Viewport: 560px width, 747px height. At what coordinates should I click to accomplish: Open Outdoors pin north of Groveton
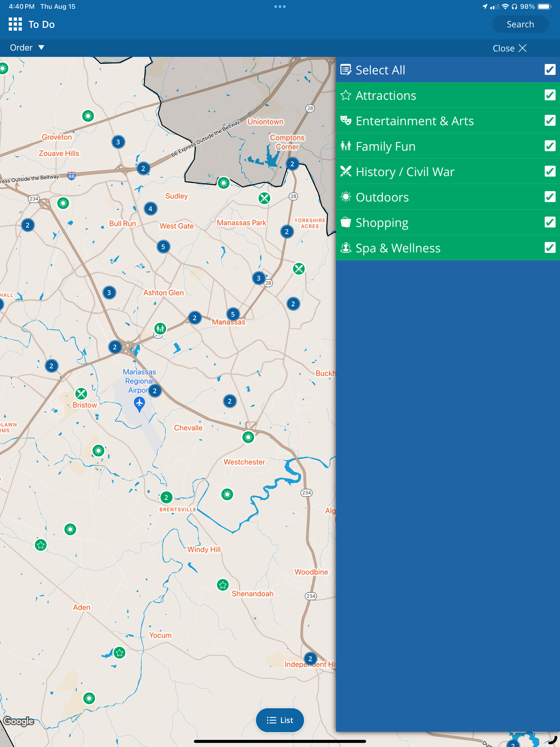88,116
